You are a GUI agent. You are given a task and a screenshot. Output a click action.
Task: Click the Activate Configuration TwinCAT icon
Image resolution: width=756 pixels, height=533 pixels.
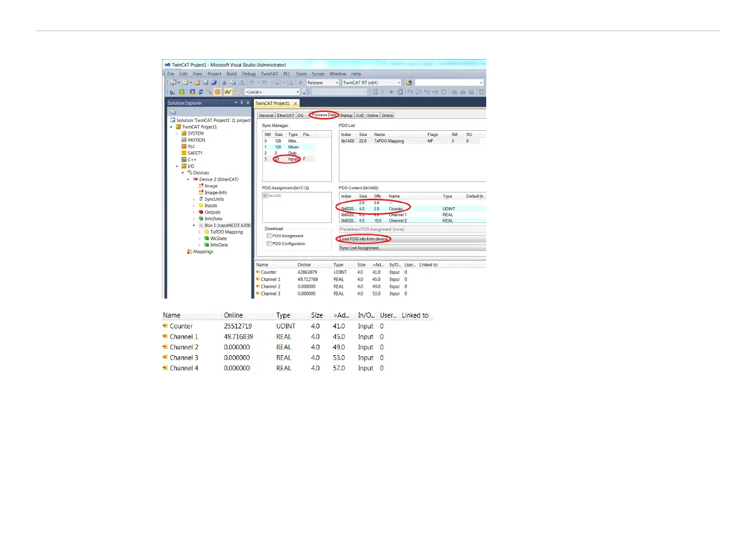173,91
